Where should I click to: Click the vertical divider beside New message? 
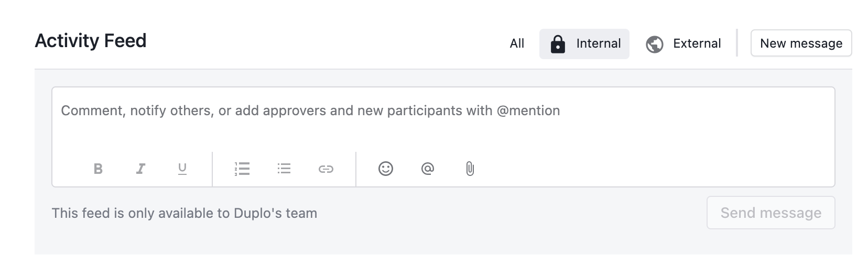coord(737,43)
